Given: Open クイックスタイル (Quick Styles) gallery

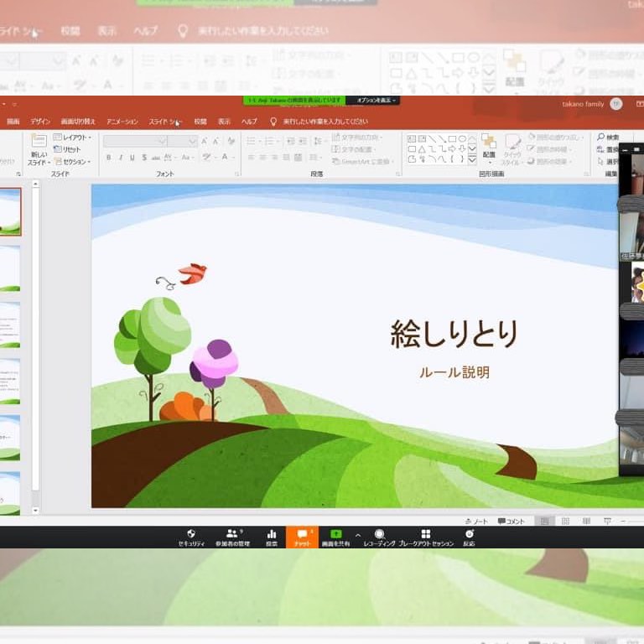Looking at the screenshot, I should 512,149.
